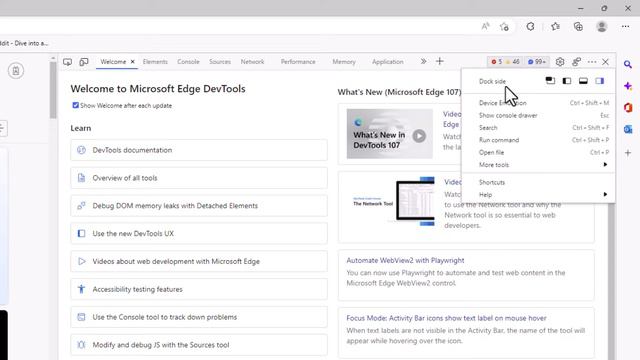
Task: Open the Outlook icon in sidebar
Action: (x=628, y=129)
